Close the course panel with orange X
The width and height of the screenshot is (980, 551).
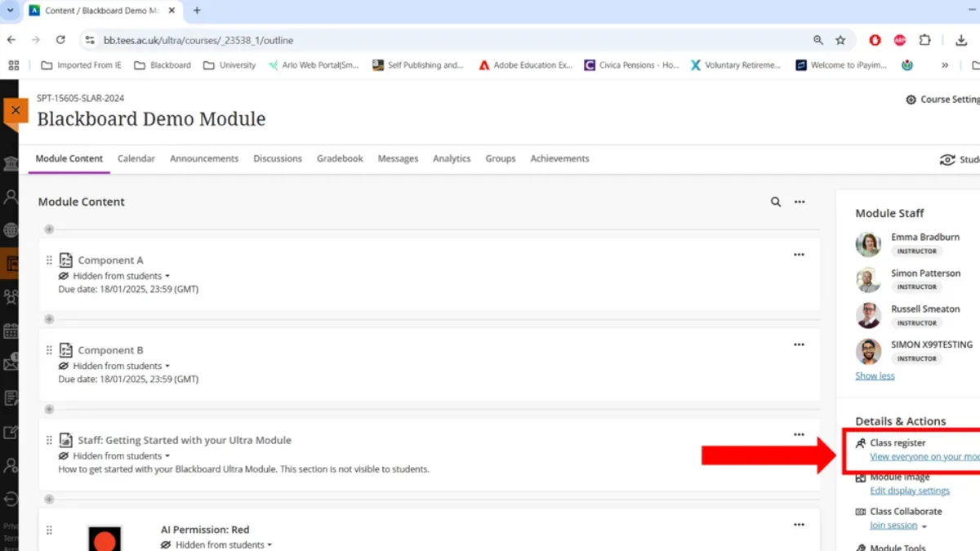coord(16,110)
